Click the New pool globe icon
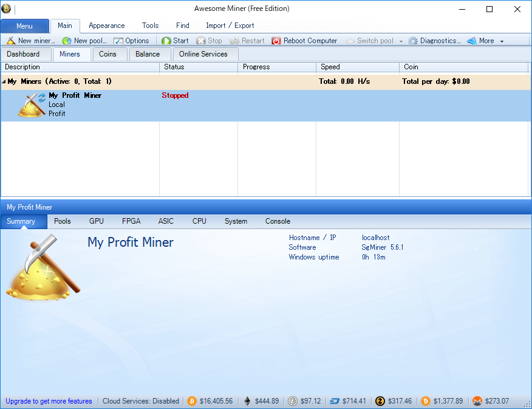 pos(67,41)
